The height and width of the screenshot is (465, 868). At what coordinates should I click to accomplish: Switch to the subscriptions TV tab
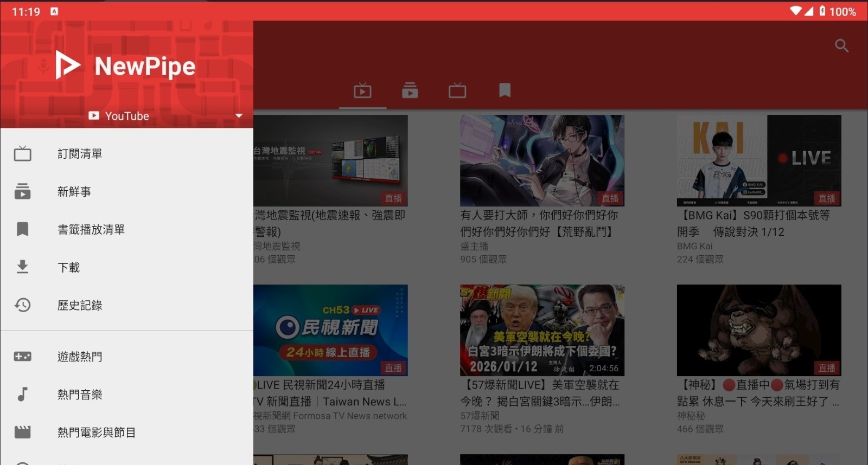coord(457,91)
